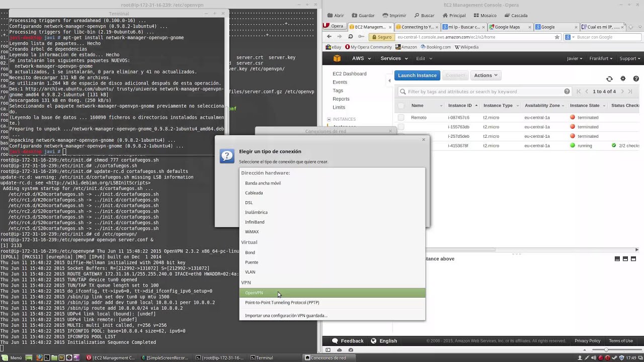Screen dimensions: 644x362
Task: Open Name column filter arrow
Action: (441, 106)
